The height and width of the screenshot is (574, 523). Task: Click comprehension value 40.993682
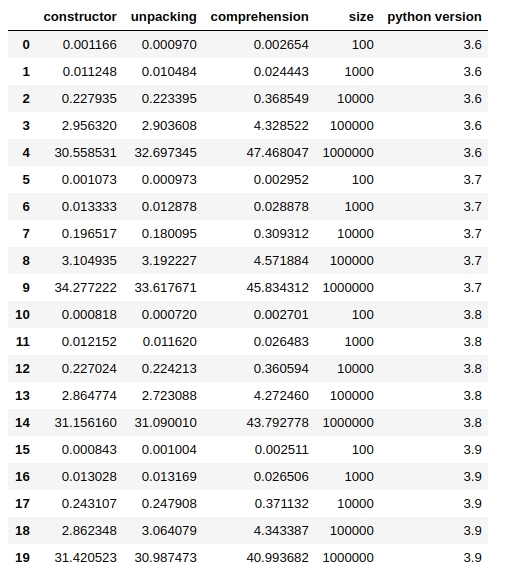[277, 558]
